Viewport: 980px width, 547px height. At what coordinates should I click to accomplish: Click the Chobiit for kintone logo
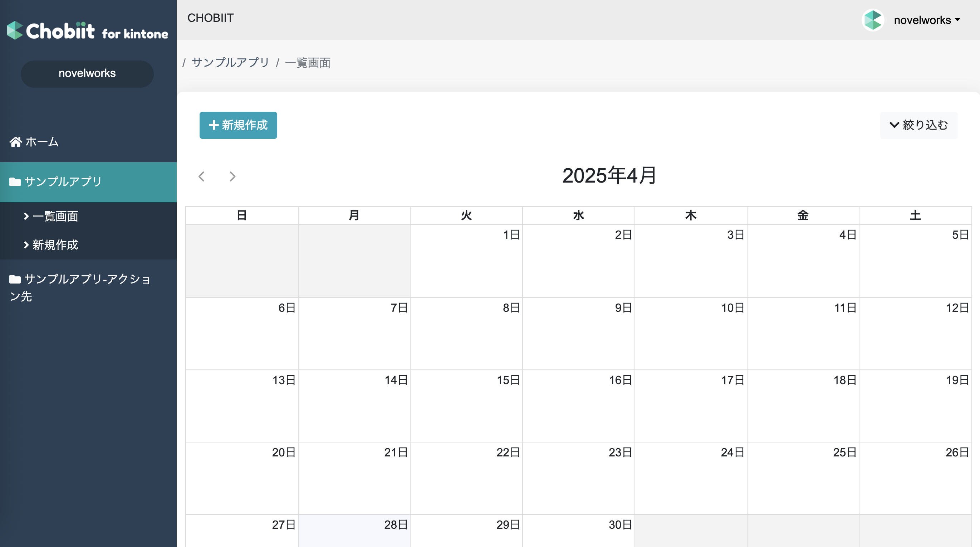88,30
